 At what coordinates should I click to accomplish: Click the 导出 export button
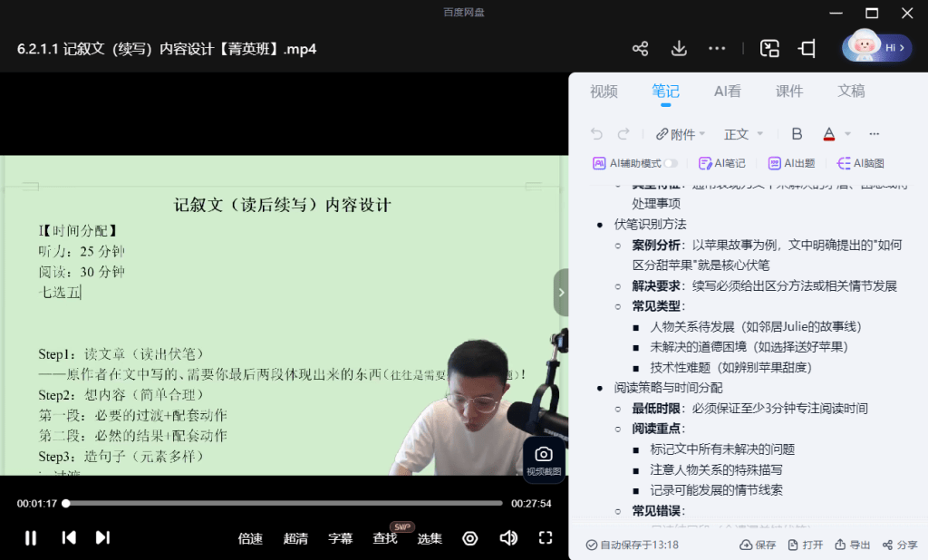pyautogui.click(x=852, y=545)
